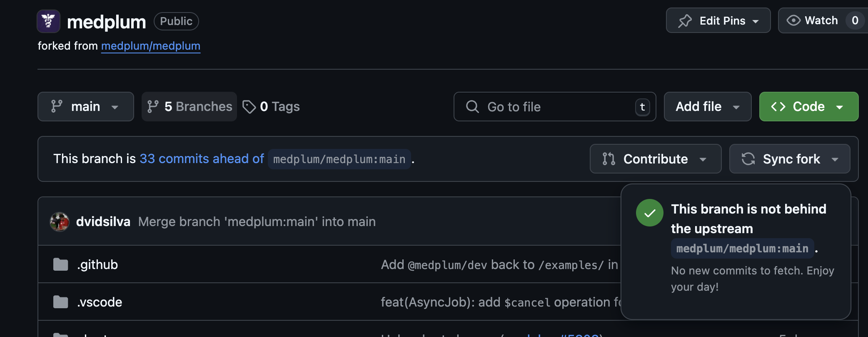Click the pull request icon on Contribute

tap(609, 159)
